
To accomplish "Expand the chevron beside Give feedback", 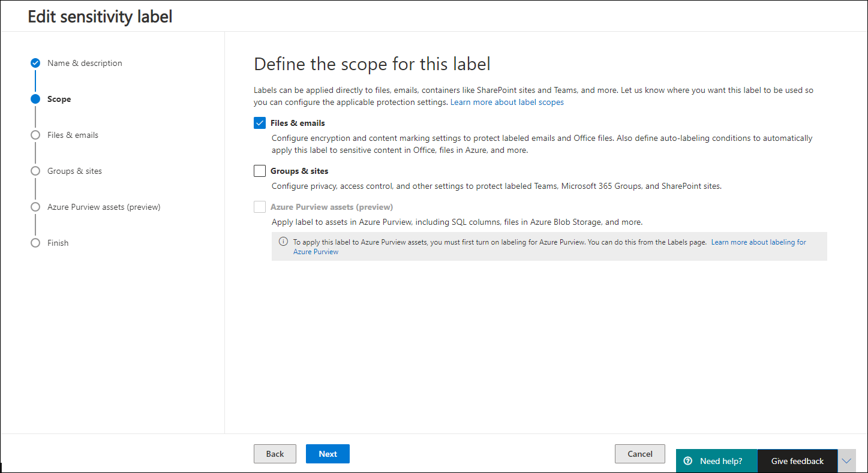I will coord(846,461).
